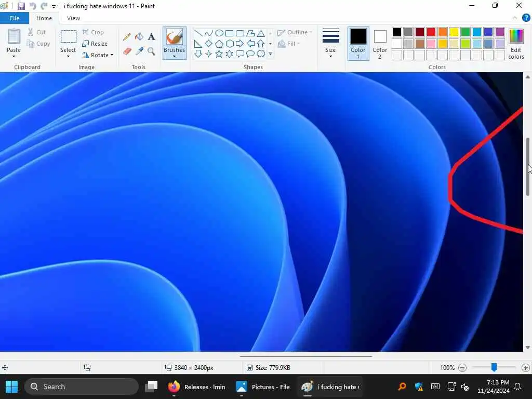
Task: Collapse the ribbon with the chevron
Action: click(x=515, y=18)
